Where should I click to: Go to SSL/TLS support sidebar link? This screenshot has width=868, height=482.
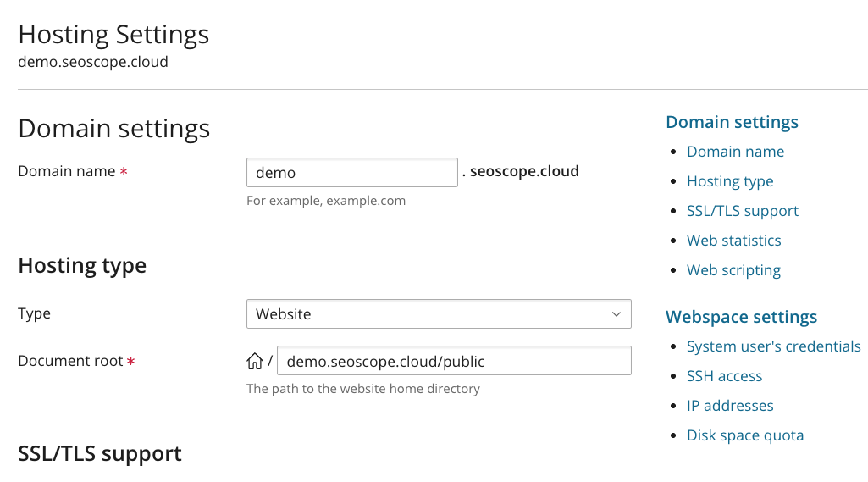point(743,211)
